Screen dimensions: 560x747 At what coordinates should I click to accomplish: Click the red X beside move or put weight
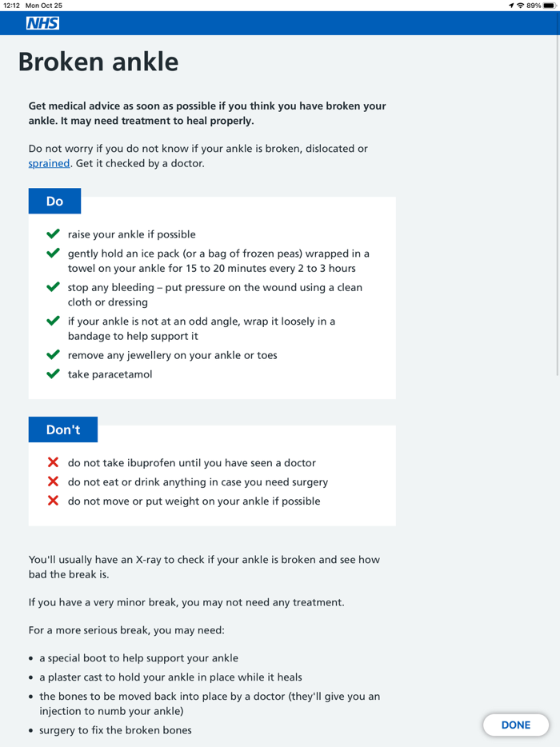pyautogui.click(x=52, y=500)
